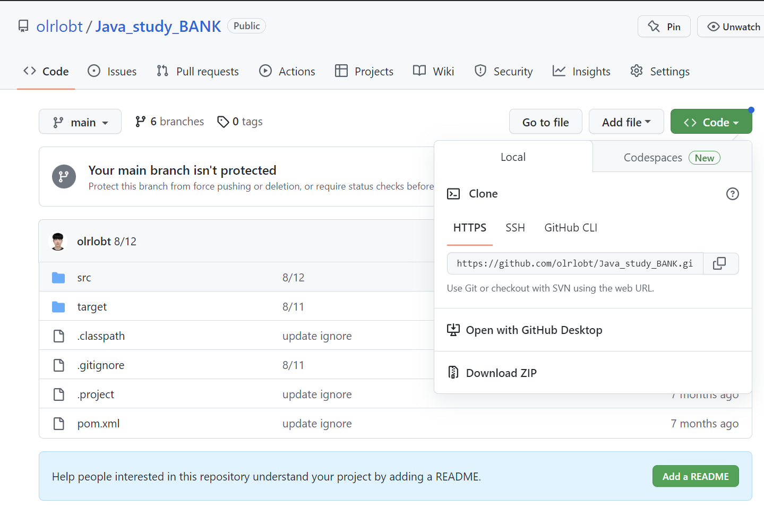The height and width of the screenshot is (532, 764).
Task: Click the zip file icon beside Download ZIP
Action: (x=453, y=373)
